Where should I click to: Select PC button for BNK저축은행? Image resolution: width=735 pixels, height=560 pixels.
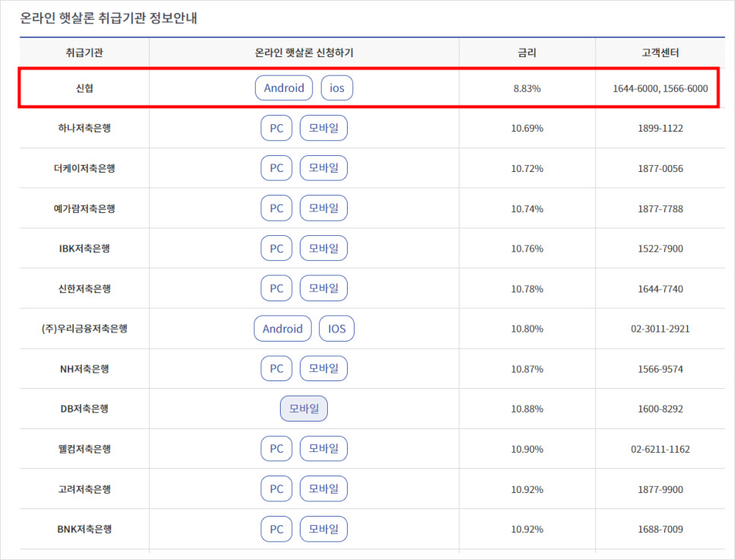(x=276, y=529)
